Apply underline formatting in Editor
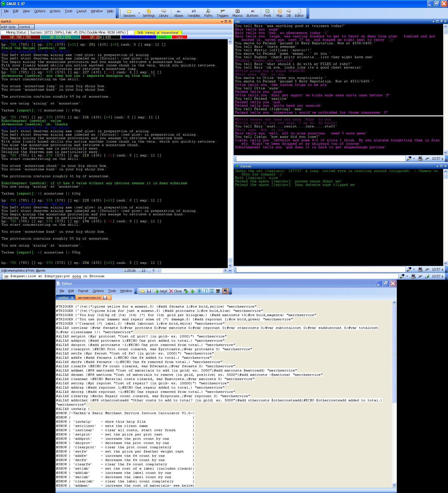The height and width of the screenshot is (493, 448). pyautogui.click(x=211, y=291)
